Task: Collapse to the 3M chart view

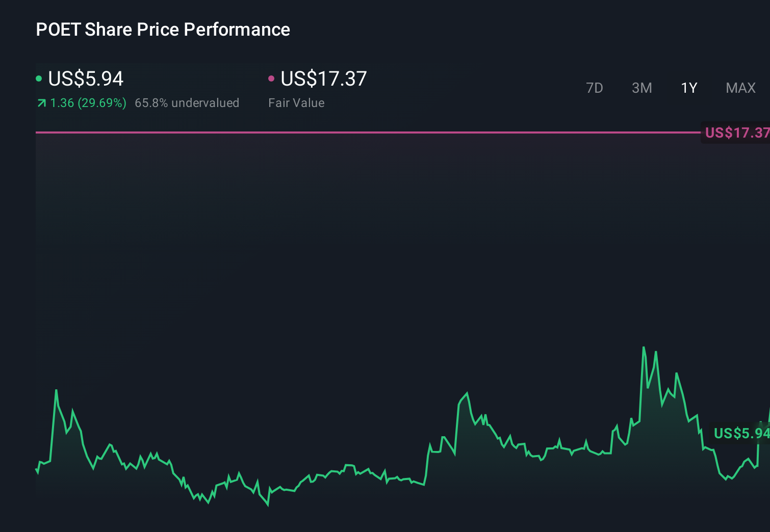Action: [641, 88]
